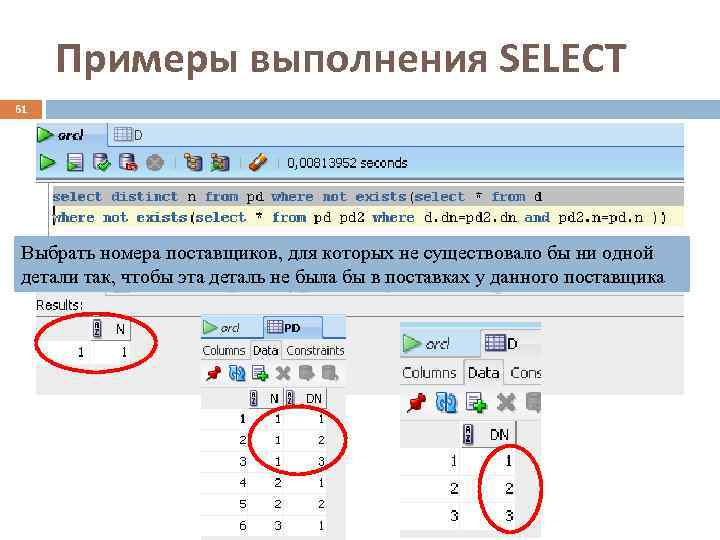Refresh the PD table data
Image resolution: width=720 pixels, height=540 pixels.
point(237,373)
